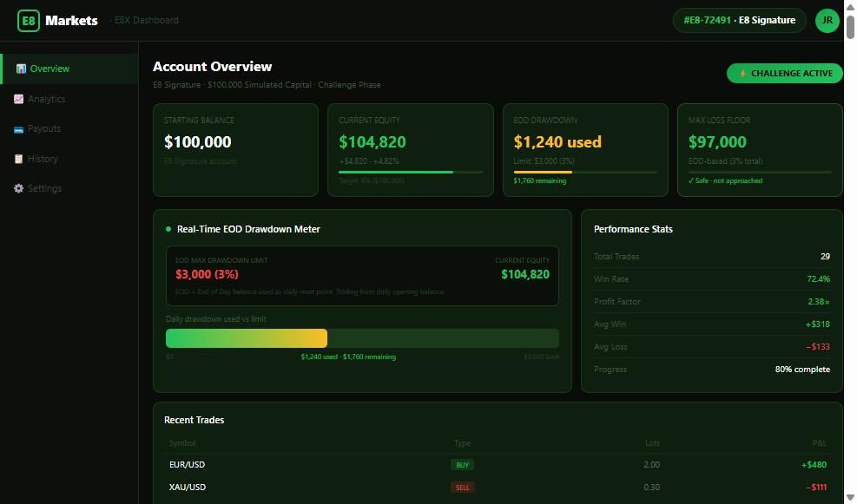The width and height of the screenshot is (857, 504).
Task: Click the −$111 P&L value
Action: (x=816, y=487)
